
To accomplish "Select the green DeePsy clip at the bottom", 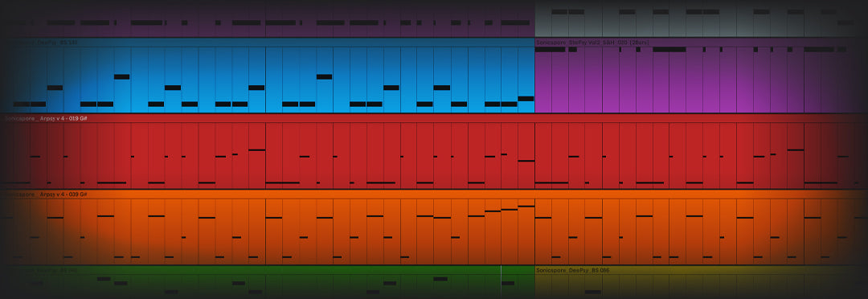I will coord(268,282).
